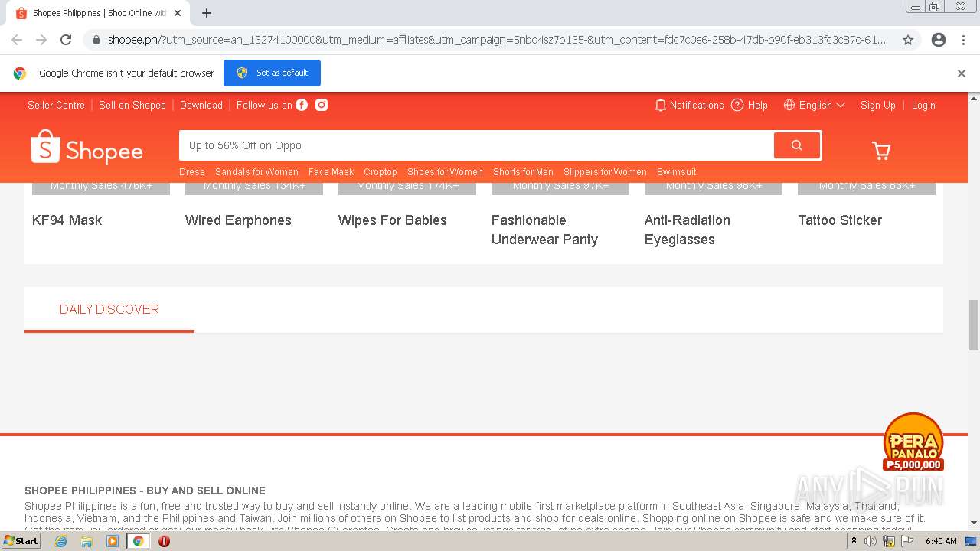The width and height of the screenshot is (980, 551).
Task: Open Tattoo Sticker top product
Action: click(x=840, y=220)
